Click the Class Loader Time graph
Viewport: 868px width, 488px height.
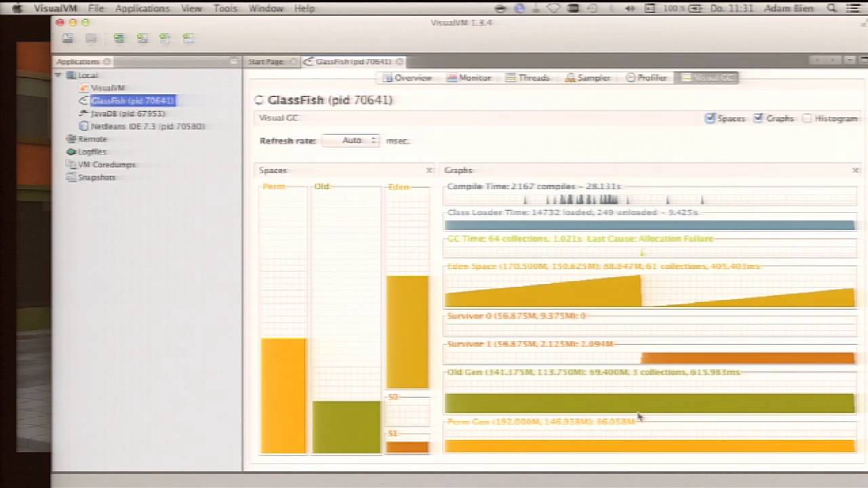tap(650, 224)
